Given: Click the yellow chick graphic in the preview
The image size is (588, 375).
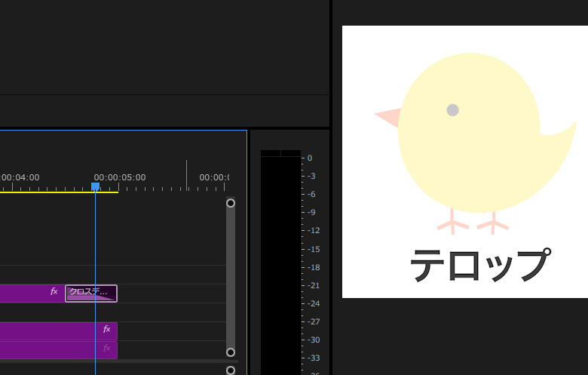Looking at the screenshot, I should [476, 143].
